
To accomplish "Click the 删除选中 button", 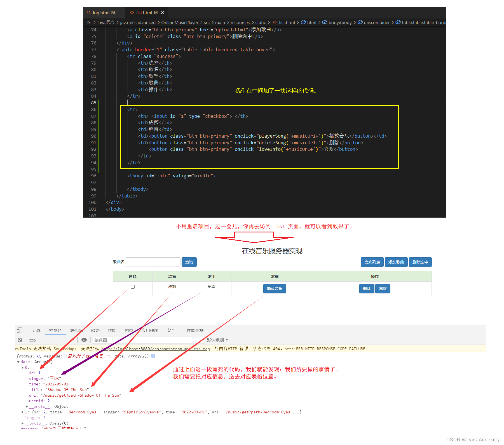I will pyautogui.click(x=420, y=262).
